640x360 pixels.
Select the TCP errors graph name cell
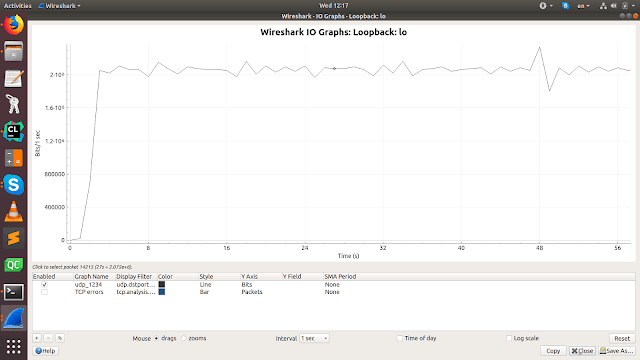89,292
